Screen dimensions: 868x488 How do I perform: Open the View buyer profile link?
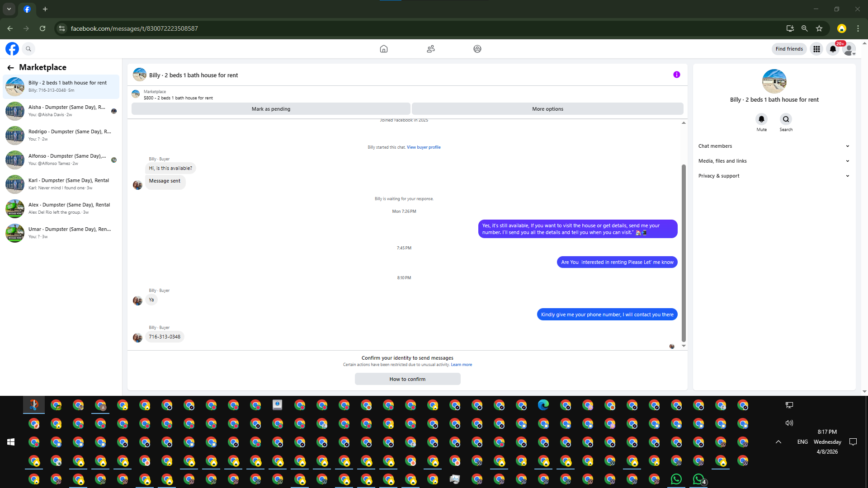coord(423,147)
